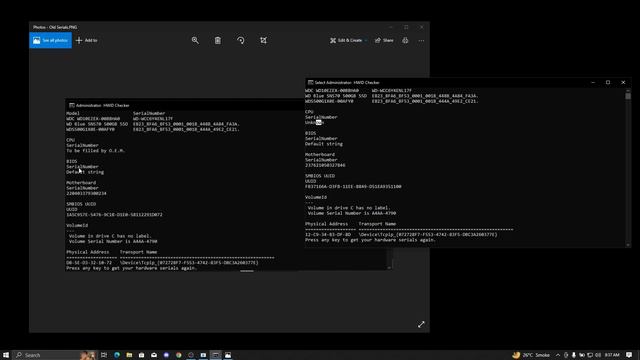Click HWID Checker window vertical scrollbar thumb
Screen dimensions: 640x360
628,96
